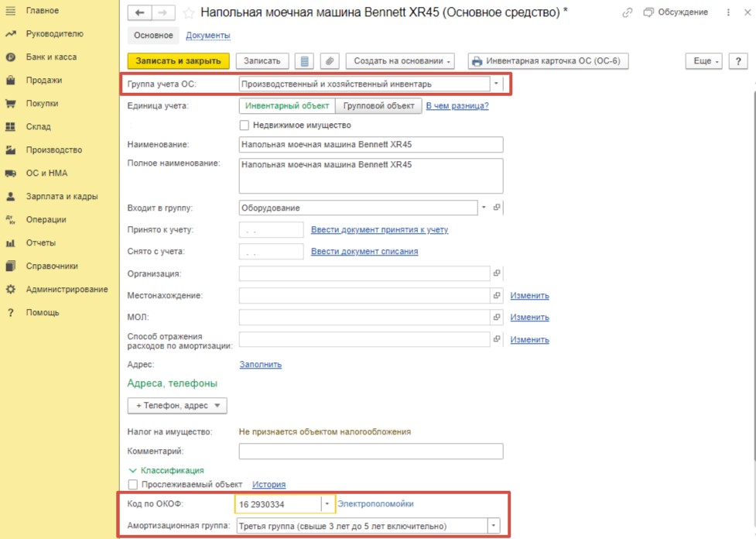
Task: Toggle Недвижимое имущество checkbox
Action: (245, 125)
